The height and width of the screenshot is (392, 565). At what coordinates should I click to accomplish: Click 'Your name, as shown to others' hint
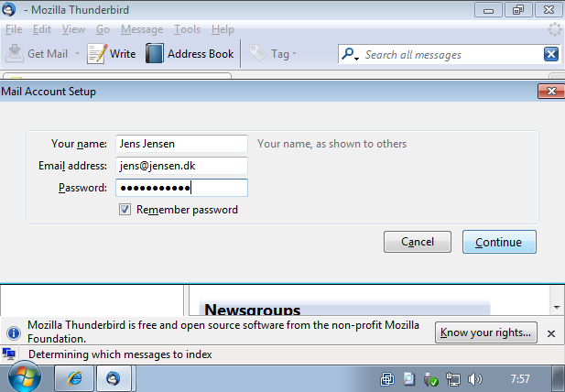coord(331,144)
